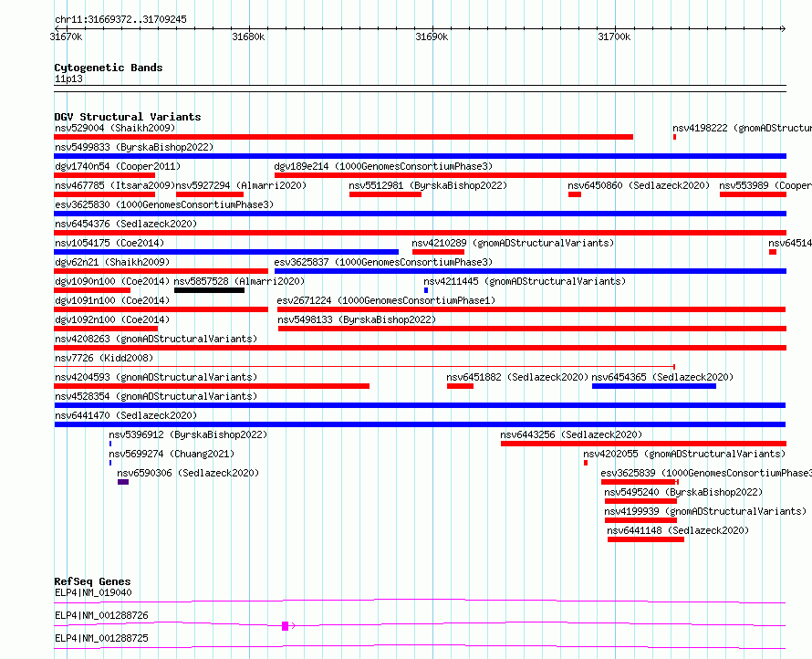This screenshot has width=812, height=659.
Task: Click the ELP4|NM_001288726 gene label
Action: (101, 615)
